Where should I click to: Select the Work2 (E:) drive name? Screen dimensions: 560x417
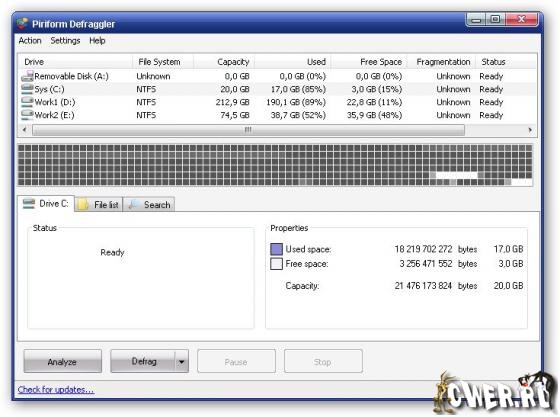coord(54,115)
